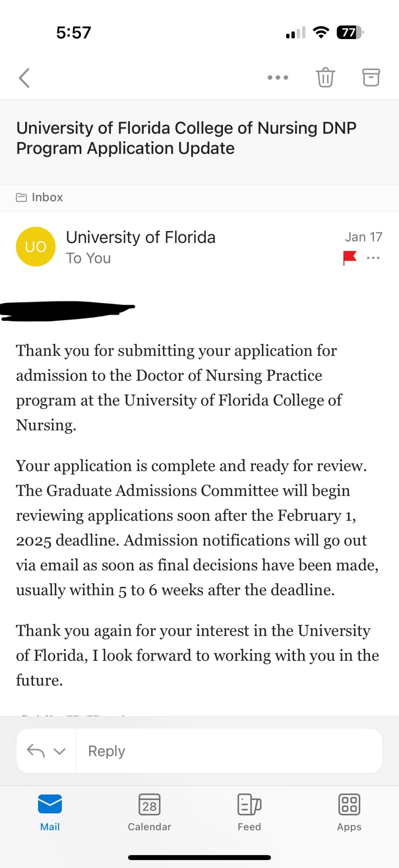Screen dimensions: 399x868
Task: Tap the Reply text field
Action: (x=229, y=751)
